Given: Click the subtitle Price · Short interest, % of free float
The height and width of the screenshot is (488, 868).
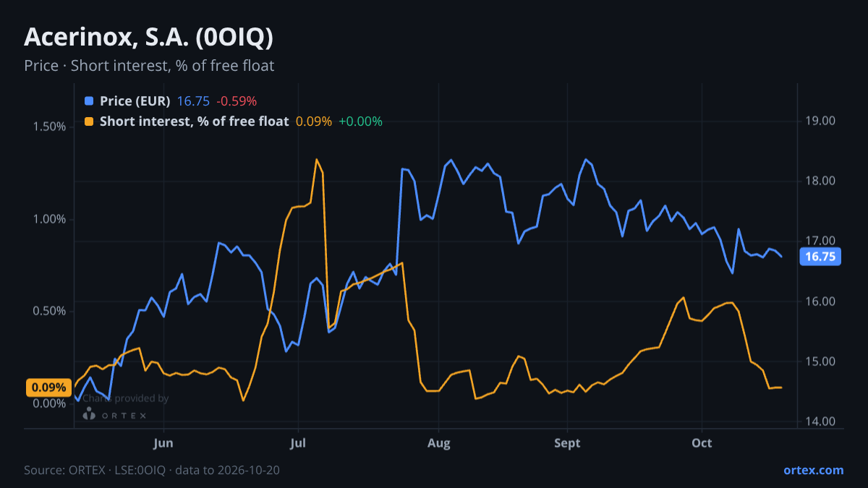Looking at the screenshot, I should click(149, 66).
